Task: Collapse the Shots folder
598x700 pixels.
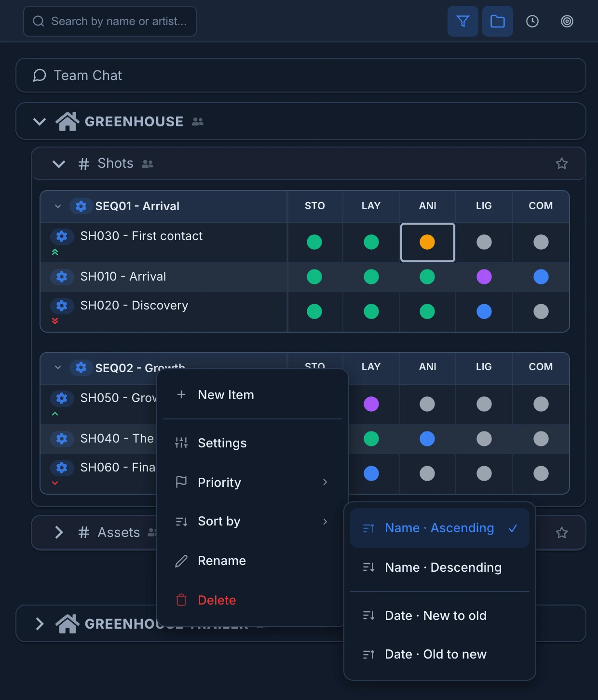Action: pos(59,164)
